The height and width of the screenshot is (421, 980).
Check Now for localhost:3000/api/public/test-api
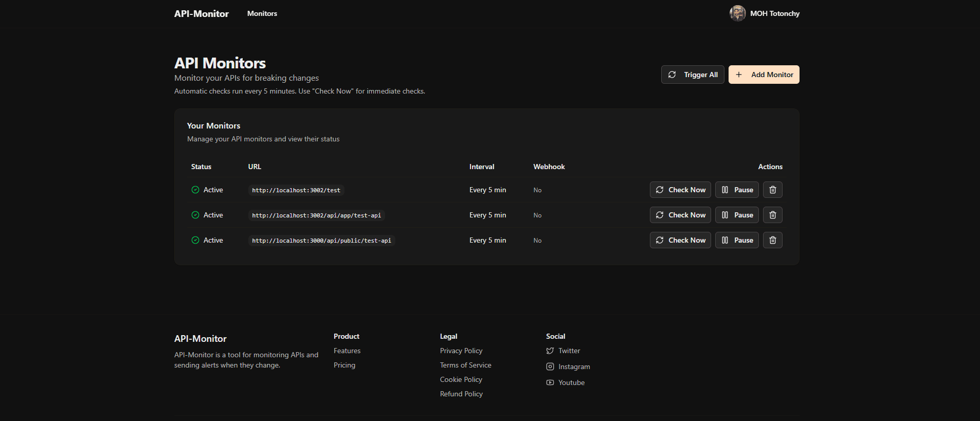680,240
